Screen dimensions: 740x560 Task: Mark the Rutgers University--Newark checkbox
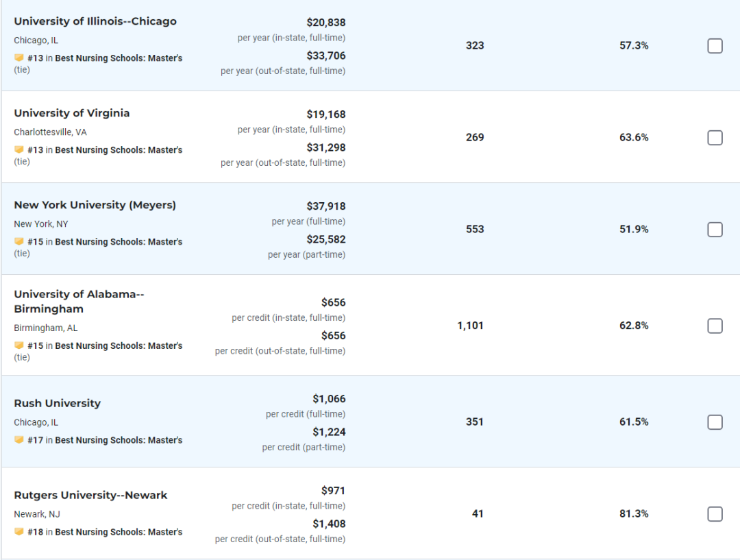click(715, 513)
